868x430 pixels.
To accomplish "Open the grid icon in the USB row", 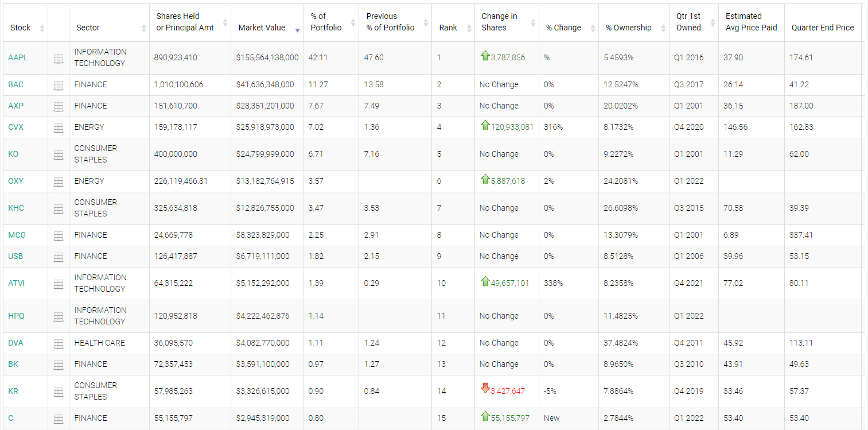I will pos(58,257).
